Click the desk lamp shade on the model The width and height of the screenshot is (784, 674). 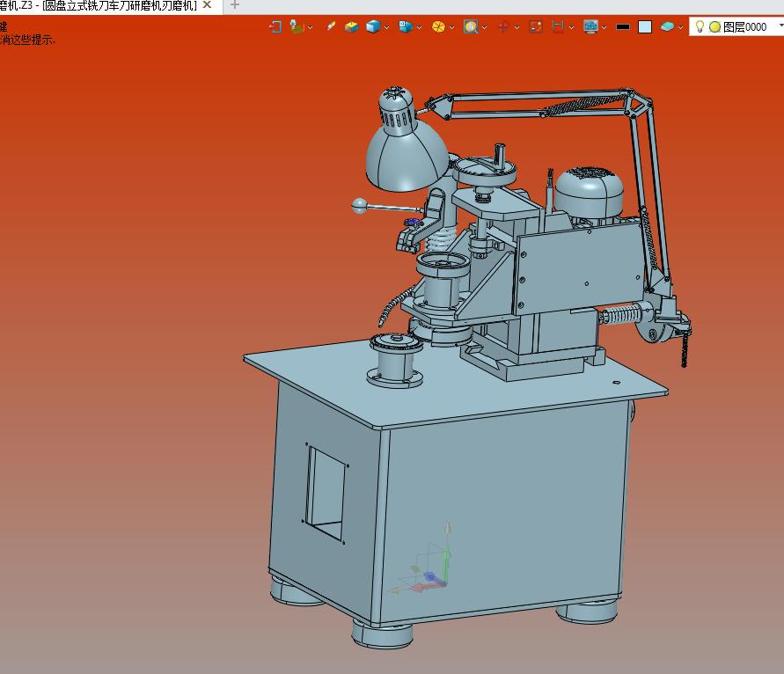point(406,158)
